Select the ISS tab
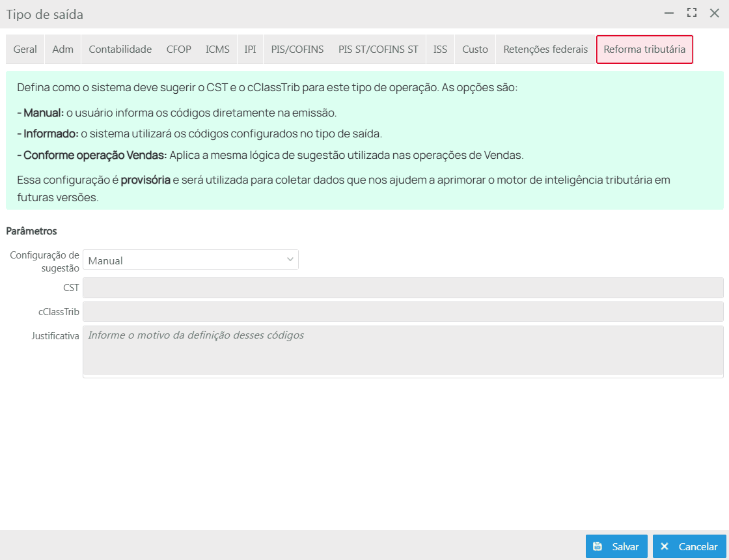Screen dimensions: 729x560 click(x=440, y=49)
